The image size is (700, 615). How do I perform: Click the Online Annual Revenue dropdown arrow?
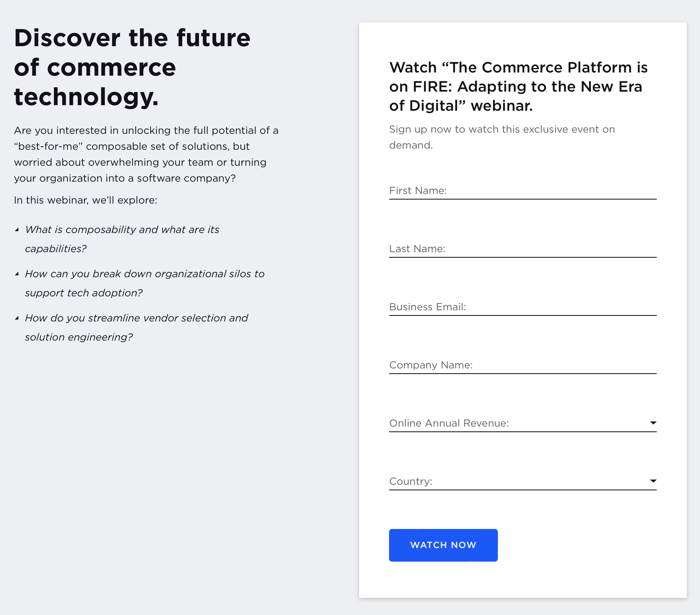tap(653, 422)
